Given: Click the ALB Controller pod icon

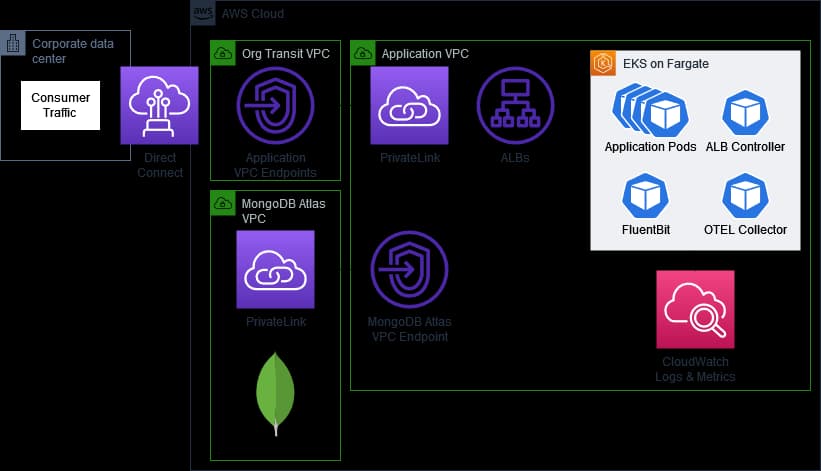Looking at the screenshot, I should (x=745, y=113).
